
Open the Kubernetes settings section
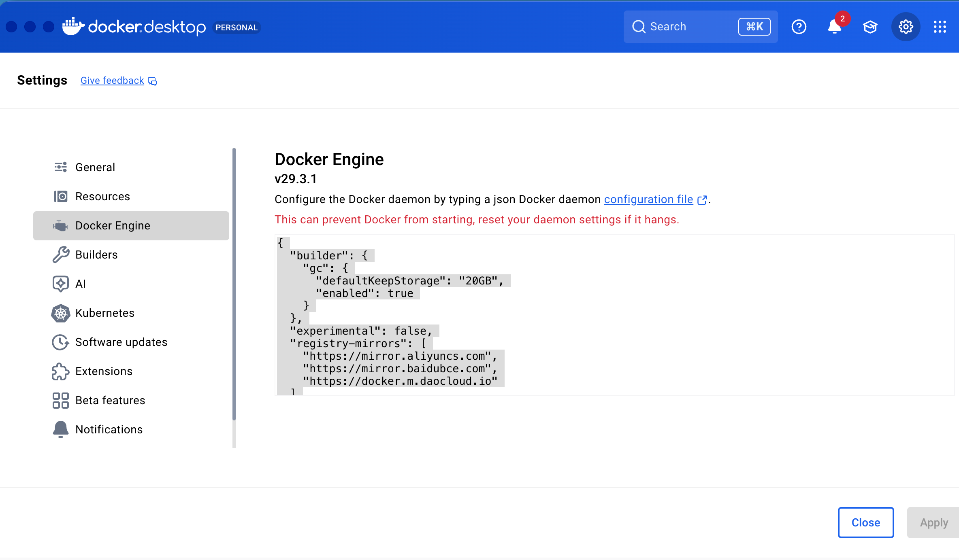coord(131,313)
